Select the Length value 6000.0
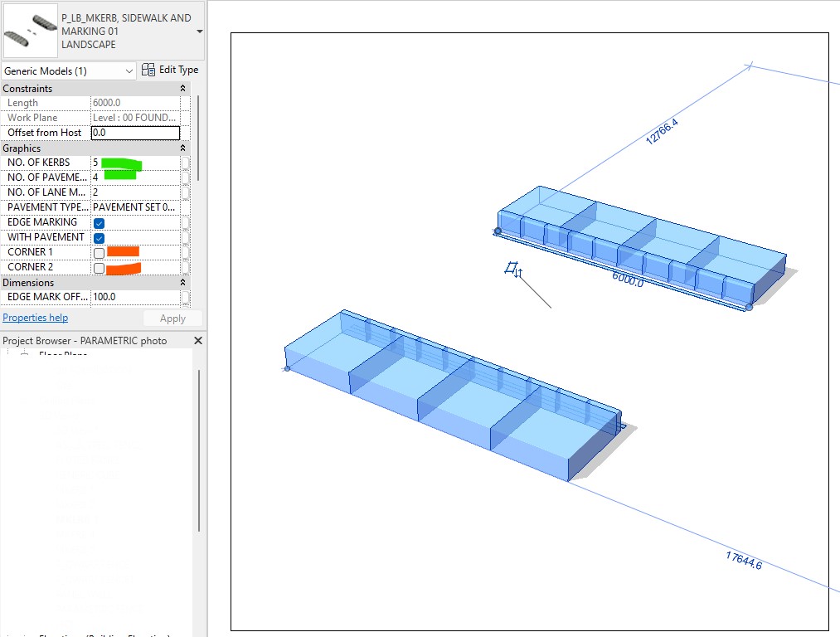The height and width of the screenshot is (637, 840). pos(135,103)
